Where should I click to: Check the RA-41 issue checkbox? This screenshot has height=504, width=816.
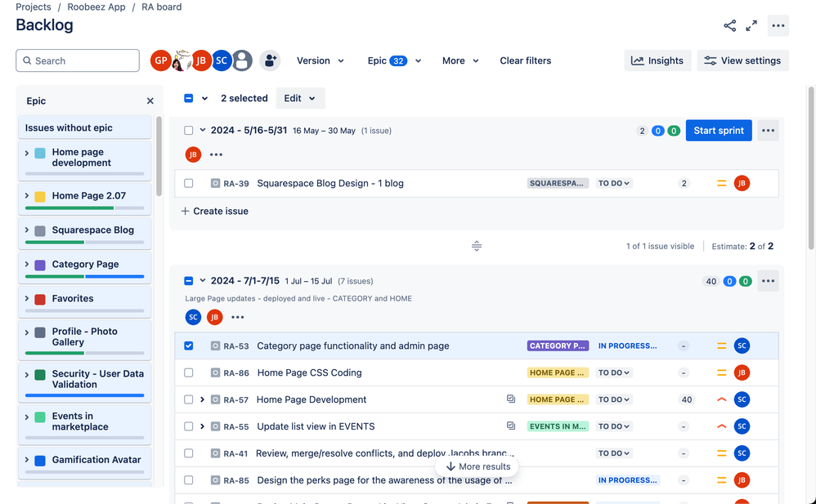click(188, 453)
